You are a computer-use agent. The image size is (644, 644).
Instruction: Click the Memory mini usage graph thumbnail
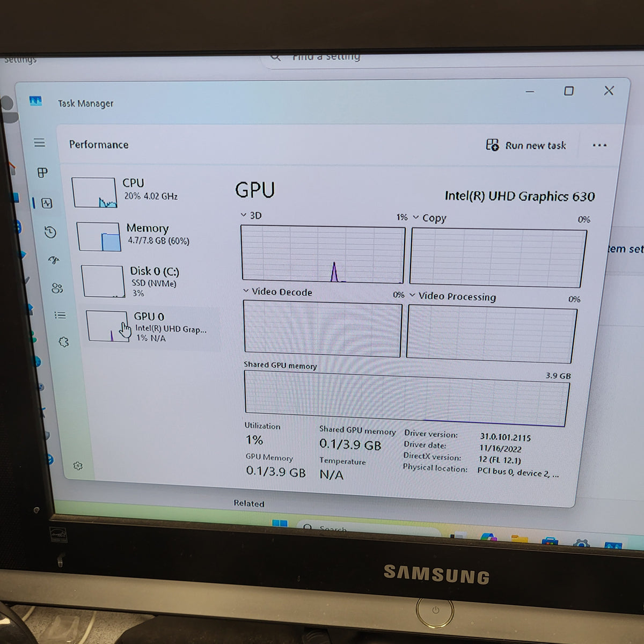pyautogui.click(x=99, y=237)
